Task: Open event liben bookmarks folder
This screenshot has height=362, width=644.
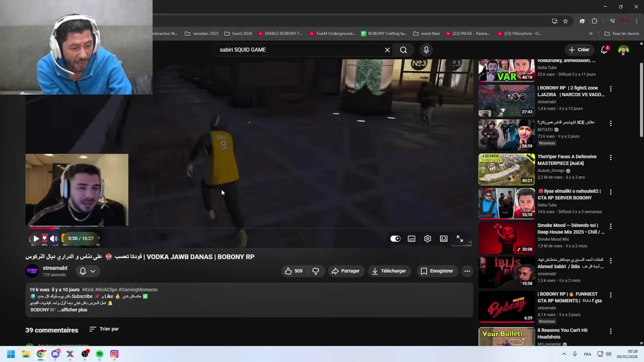Action: tap(427, 34)
